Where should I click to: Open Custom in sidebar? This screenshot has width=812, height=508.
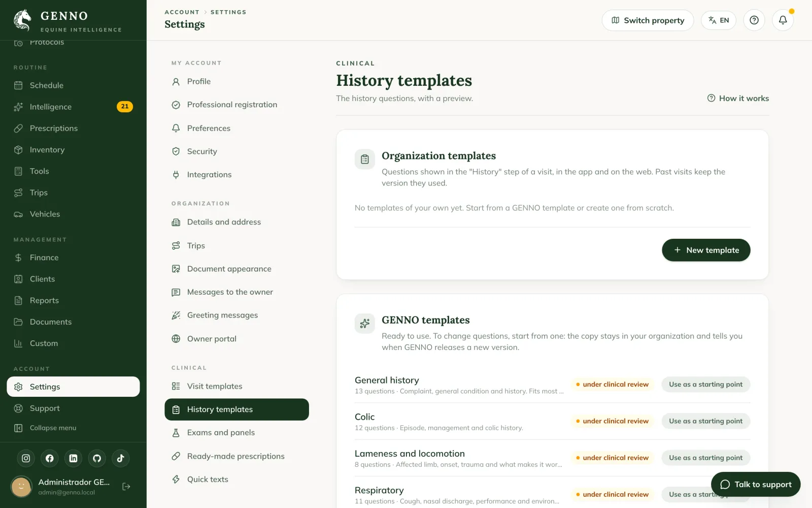[73, 343]
